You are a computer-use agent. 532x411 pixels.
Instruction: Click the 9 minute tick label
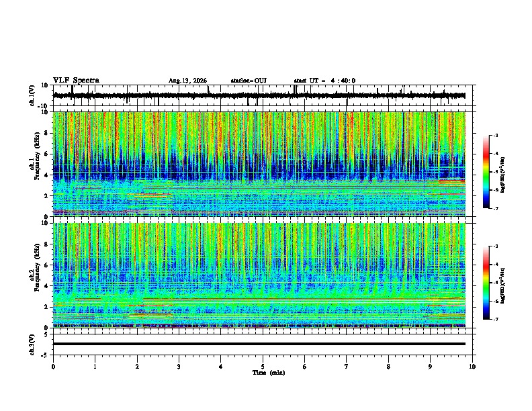pos(430,367)
